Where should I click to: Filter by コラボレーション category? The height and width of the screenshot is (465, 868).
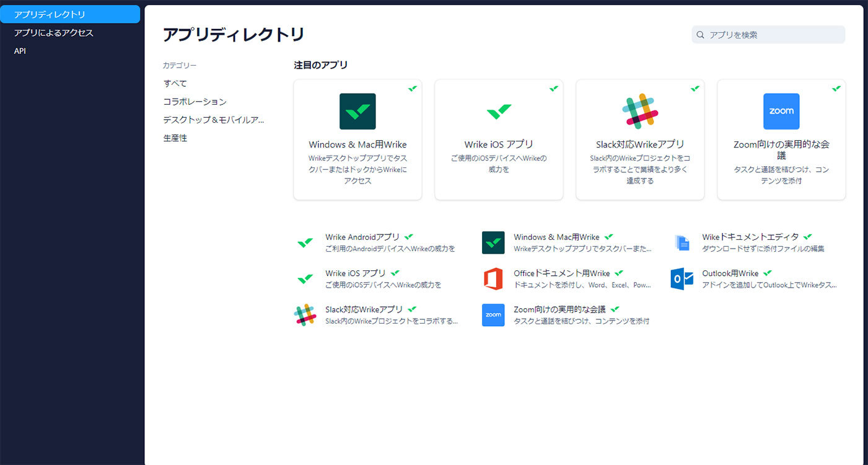(x=195, y=102)
